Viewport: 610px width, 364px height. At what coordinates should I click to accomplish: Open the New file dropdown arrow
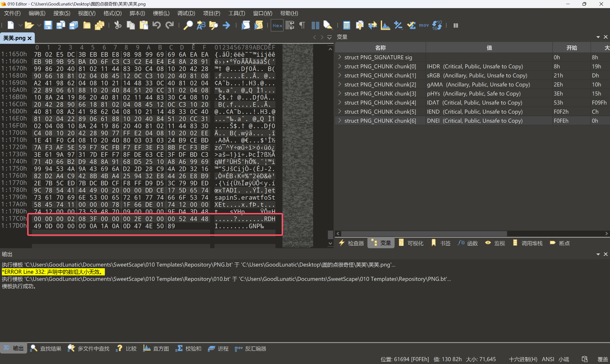click(x=20, y=25)
